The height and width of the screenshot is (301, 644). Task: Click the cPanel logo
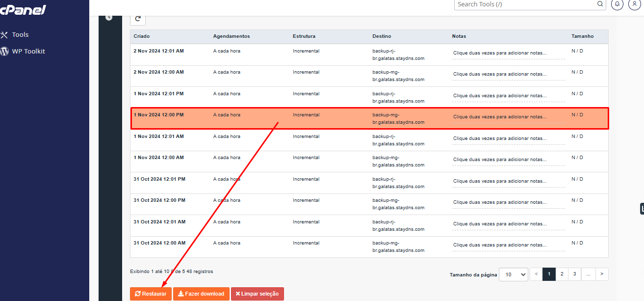22,9
